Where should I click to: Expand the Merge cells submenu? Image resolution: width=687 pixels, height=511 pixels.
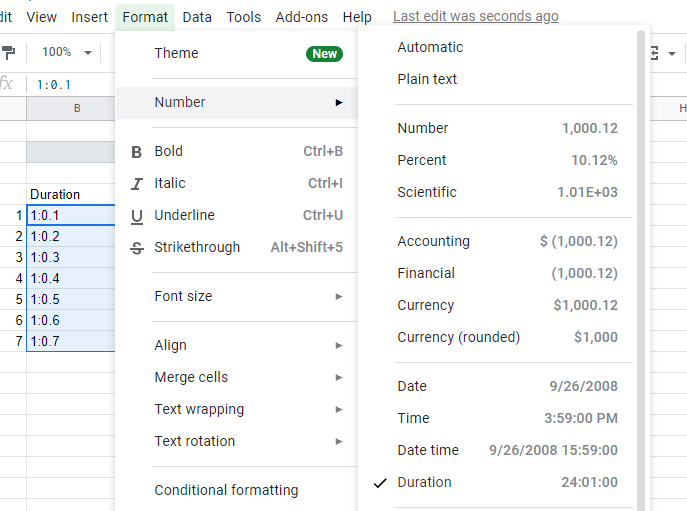tap(237, 377)
